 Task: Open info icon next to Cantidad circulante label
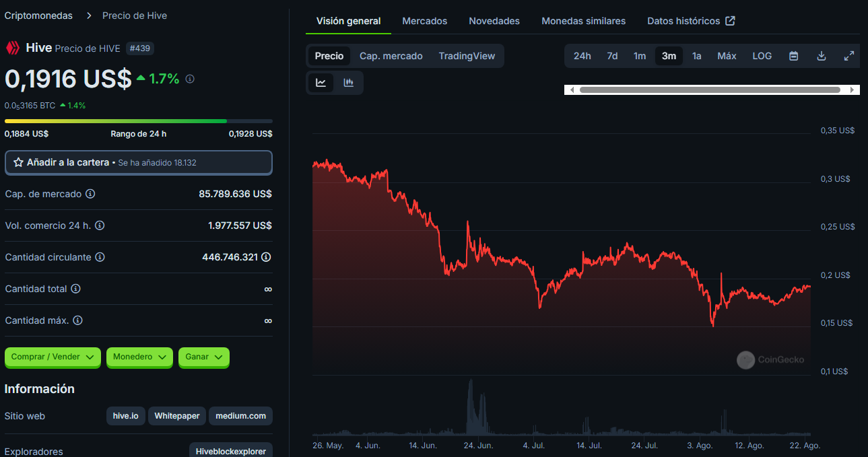[100, 257]
